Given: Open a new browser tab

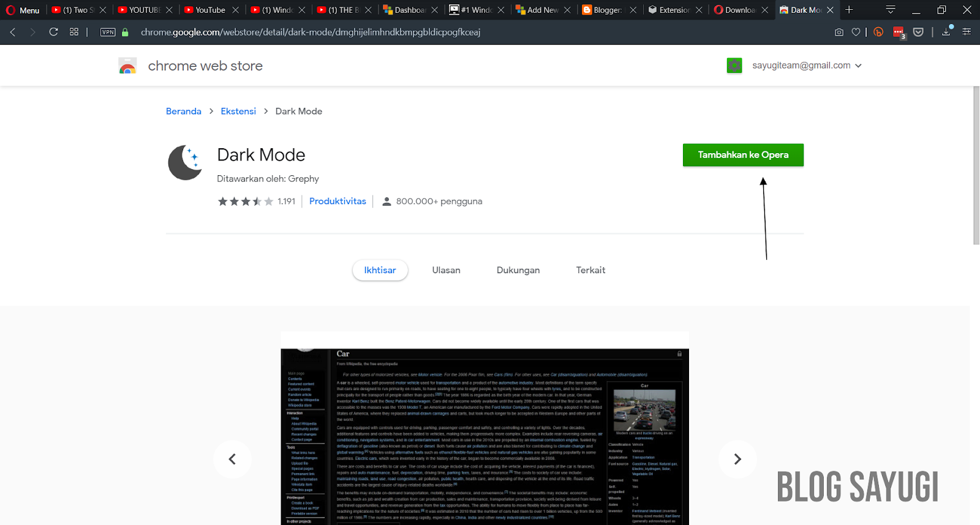Looking at the screenshot, I should [849, 10].
